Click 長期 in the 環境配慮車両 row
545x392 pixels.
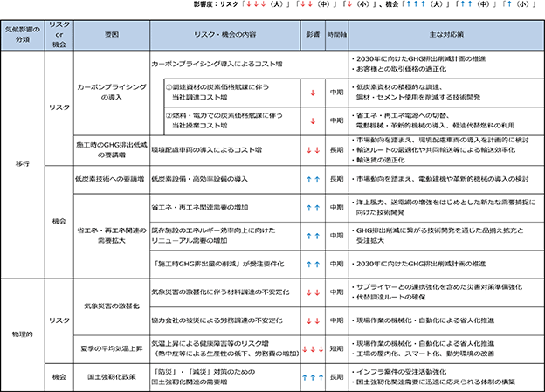click(x=337, y=150)
